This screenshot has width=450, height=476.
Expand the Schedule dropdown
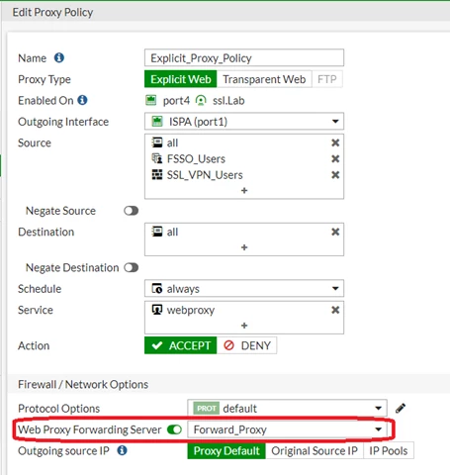[244, 289]
